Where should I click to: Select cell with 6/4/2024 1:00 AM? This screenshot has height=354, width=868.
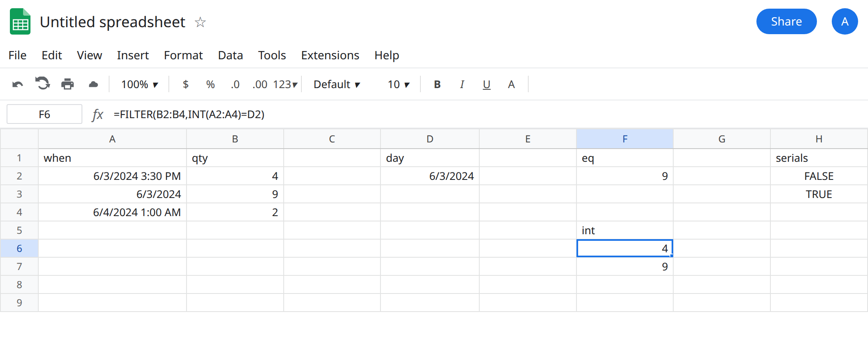click(112, 212)
